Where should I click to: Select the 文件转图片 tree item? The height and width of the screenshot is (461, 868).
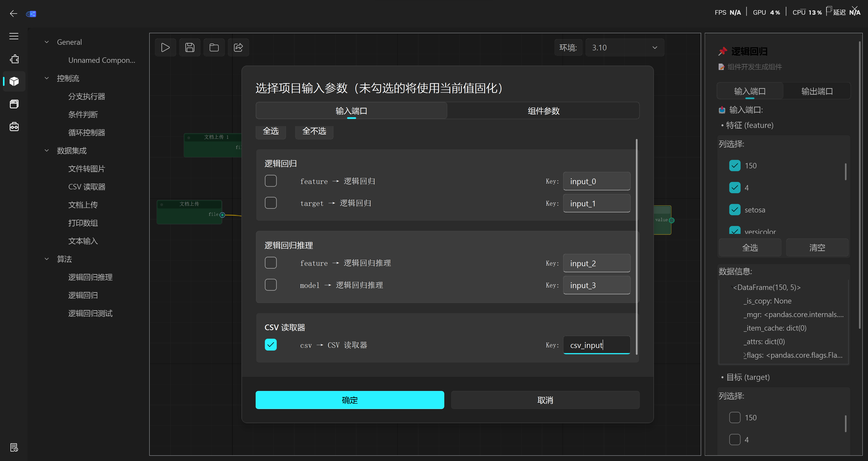point(87,169)
